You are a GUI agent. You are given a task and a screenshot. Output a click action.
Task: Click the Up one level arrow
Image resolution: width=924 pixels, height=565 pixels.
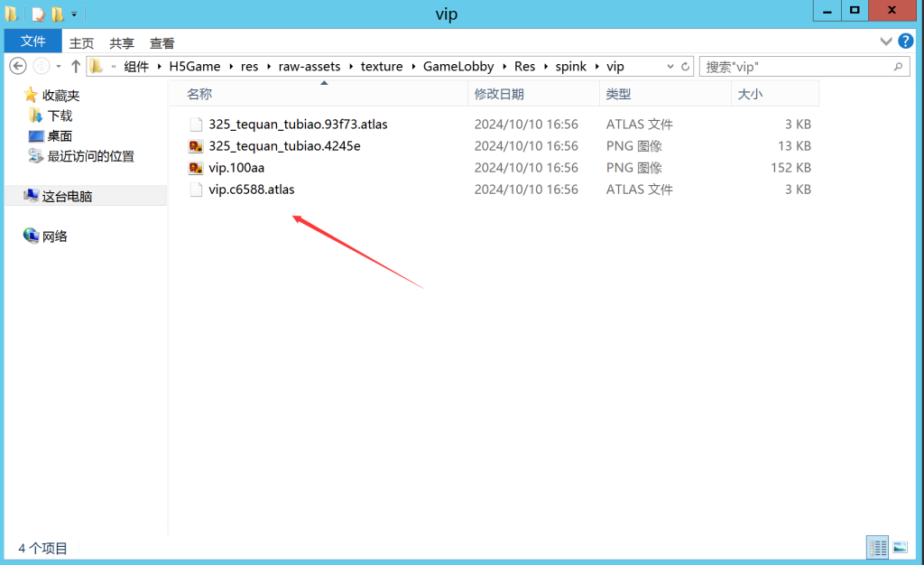point(76,66)
